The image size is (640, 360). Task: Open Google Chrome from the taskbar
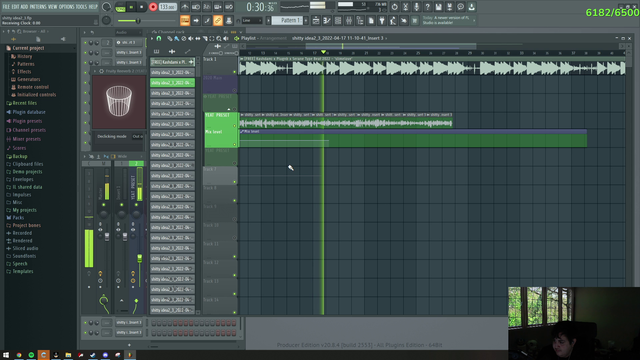[19, 355]
